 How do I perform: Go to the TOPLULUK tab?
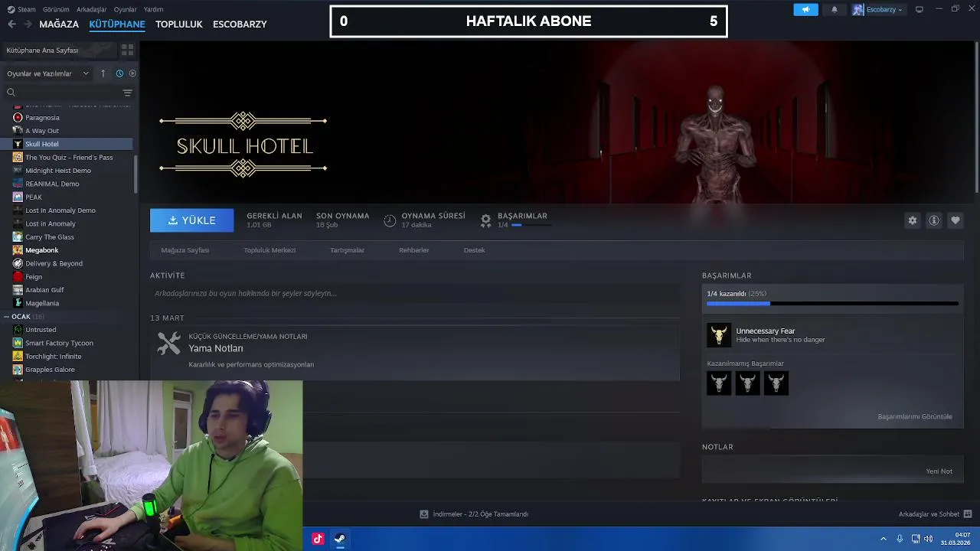pyautogui.click(x=179, y=24)
